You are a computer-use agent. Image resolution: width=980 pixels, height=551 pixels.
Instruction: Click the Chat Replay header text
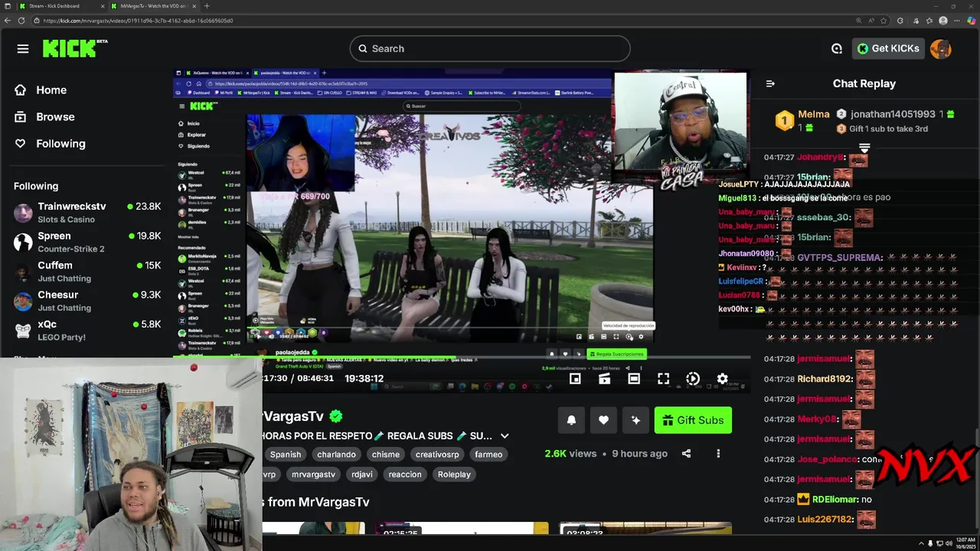(864, 83)
